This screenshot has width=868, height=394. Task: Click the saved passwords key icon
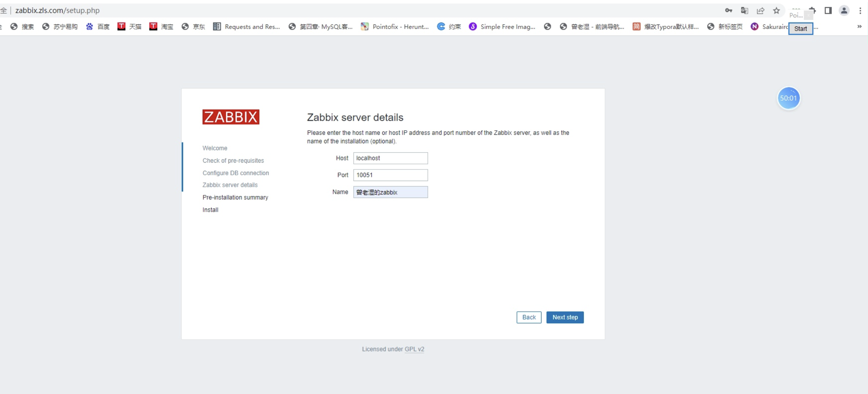[x=728, y=11]
